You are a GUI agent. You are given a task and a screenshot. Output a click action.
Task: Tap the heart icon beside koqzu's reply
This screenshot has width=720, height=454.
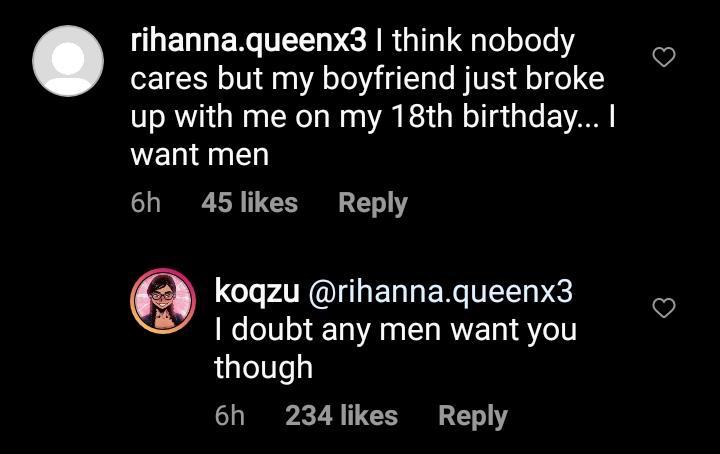click(x=663, y=309)
